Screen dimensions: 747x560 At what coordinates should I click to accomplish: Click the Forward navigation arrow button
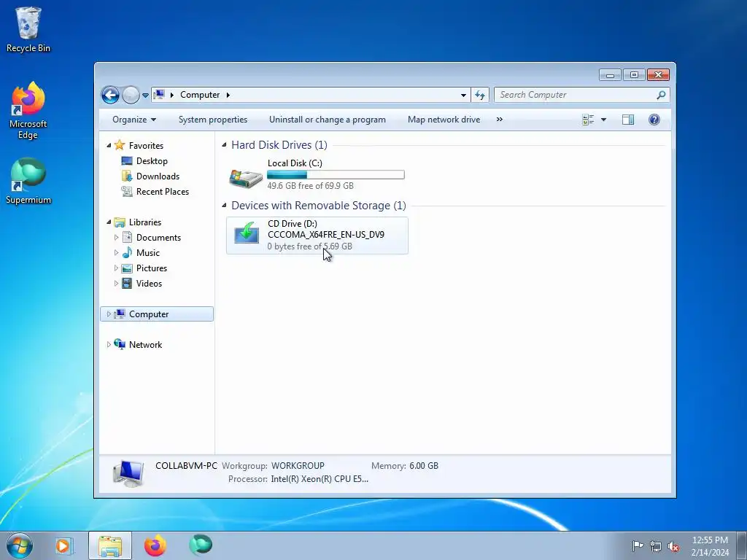131,95
